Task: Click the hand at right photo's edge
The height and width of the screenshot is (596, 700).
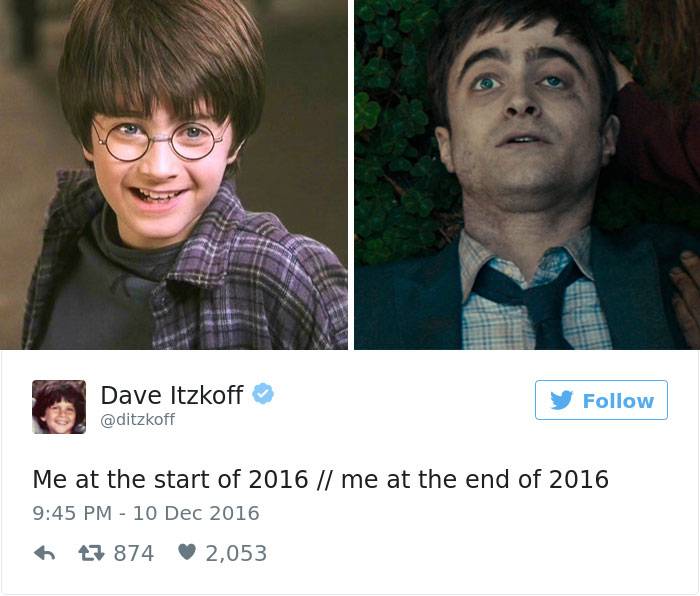Action: point(686,299)
